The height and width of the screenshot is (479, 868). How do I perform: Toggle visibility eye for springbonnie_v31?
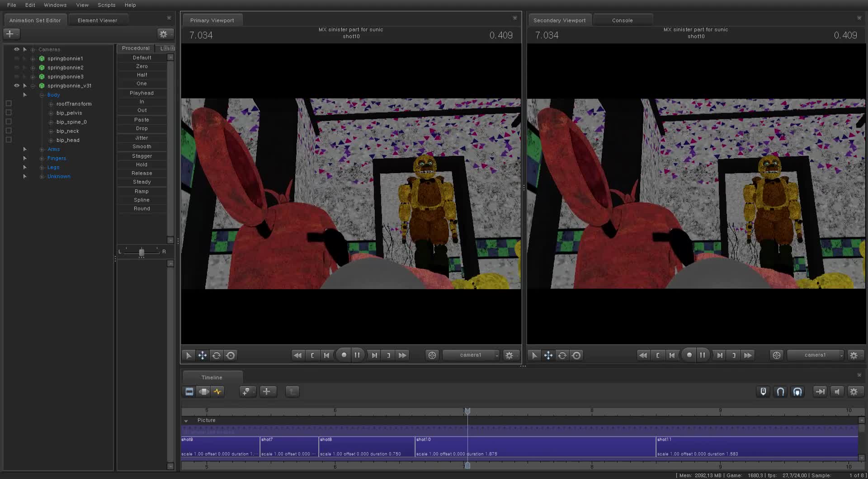(17, 86)
